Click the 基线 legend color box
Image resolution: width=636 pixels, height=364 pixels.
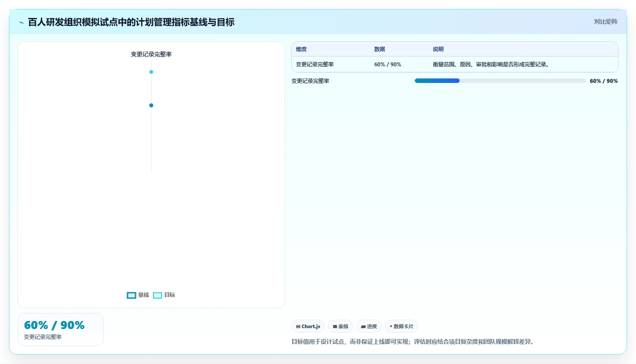coord(132,295)
